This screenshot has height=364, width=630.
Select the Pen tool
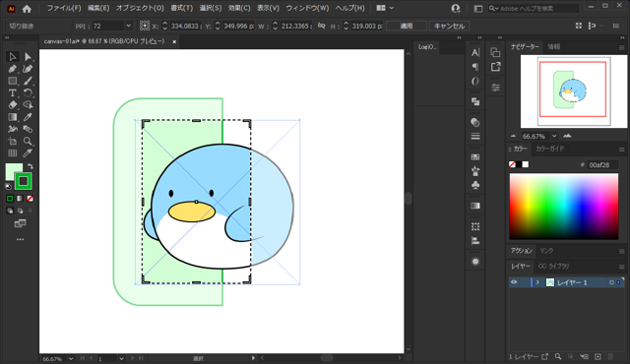13,69
